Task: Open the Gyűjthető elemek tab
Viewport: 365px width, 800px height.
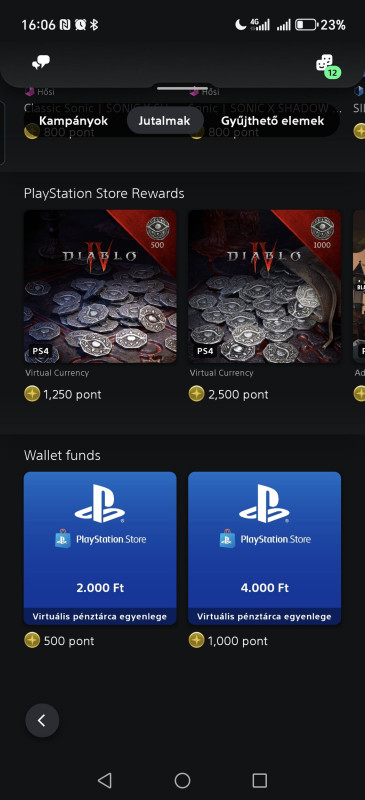Action: point(273,121)
